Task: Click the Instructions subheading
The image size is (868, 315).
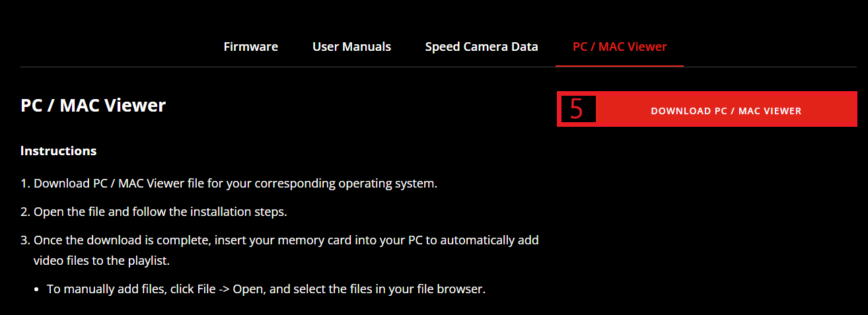Action: coord(59,151)
